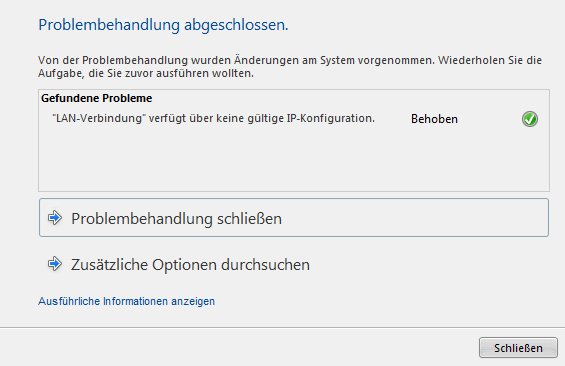Screen dimensions: 565x366
Task: Click the word IP-Konfiguration in the problem entry
Action: pyautogui.click(x=330, y=118)
